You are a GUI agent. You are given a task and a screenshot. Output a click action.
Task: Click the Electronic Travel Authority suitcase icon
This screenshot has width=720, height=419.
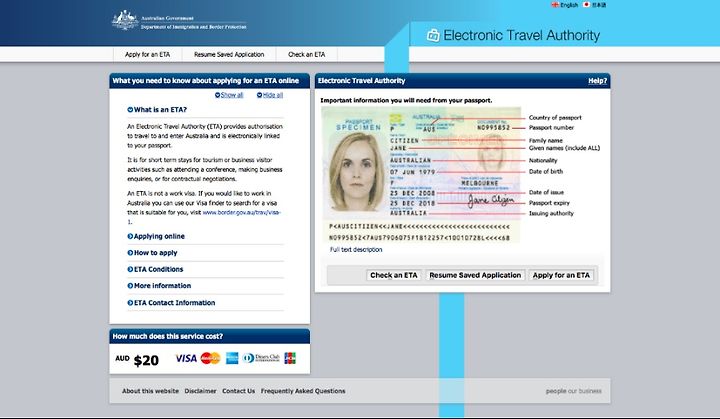pyautogui.click(x=433, y=35)
